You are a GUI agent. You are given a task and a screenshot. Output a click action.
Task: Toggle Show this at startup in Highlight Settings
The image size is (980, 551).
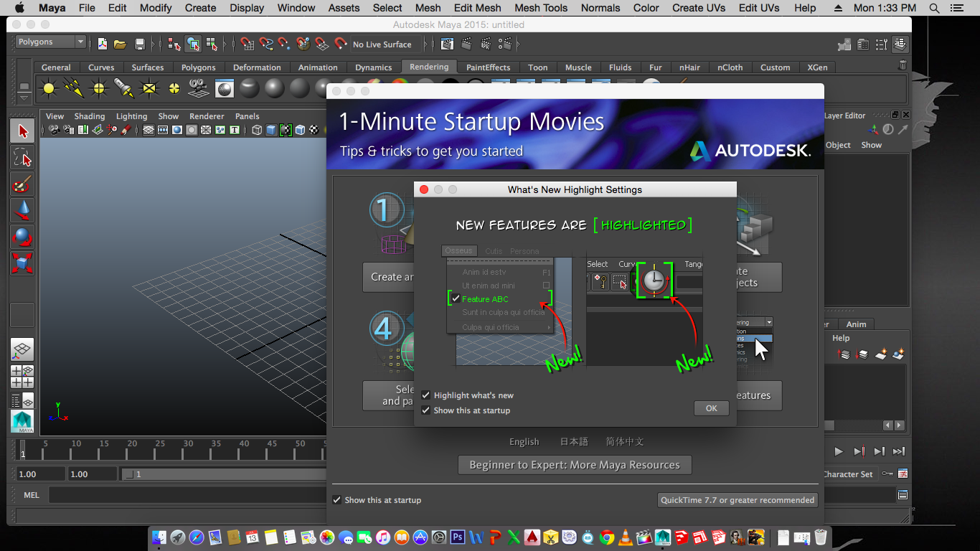426,410
